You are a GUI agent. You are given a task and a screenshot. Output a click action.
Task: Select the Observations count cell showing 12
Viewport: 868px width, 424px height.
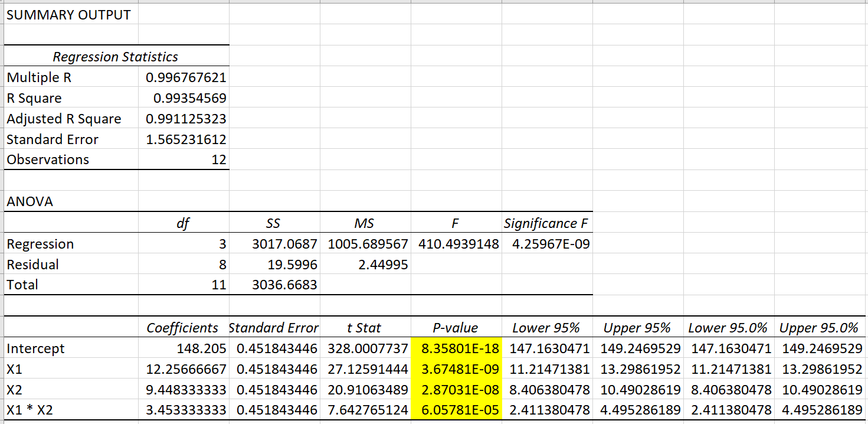coord(218,159)
